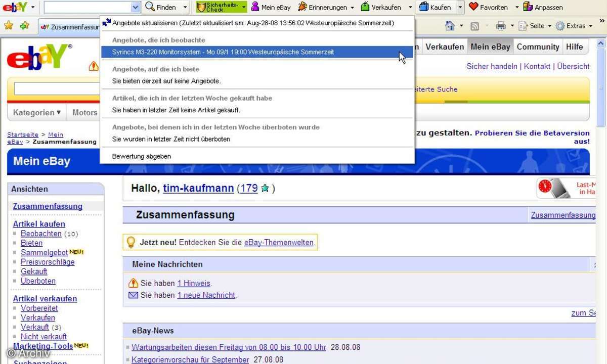This screenshot has height=364, width=607.
Task: Focus the eBay toolbar search box
Action: [88, 7]
